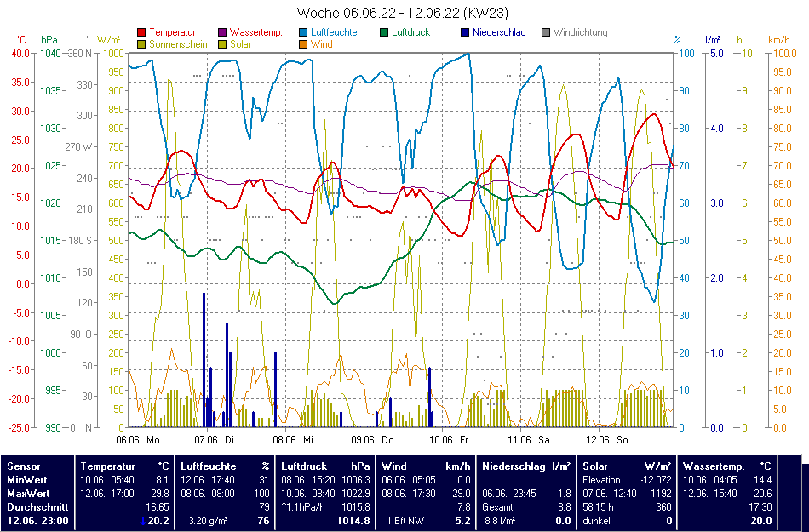Click the pressure trend '^1.1hPa/h'
The height and width of the screenshot is (532, 809).
pos(303,507)
